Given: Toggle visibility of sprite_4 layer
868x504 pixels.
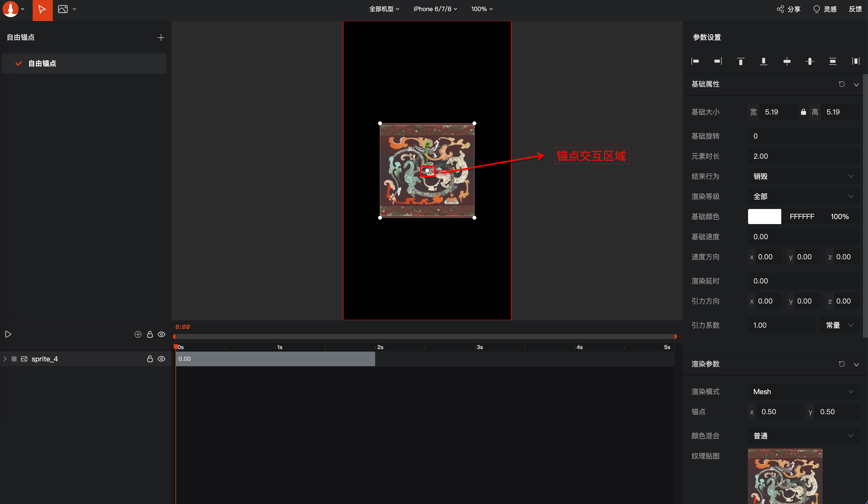Looking at the screenshot, I should point(161,359).
